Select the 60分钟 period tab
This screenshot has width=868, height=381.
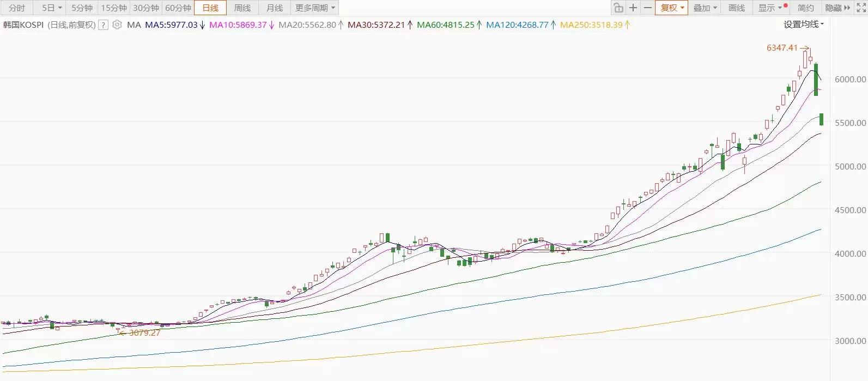(178, 8)
